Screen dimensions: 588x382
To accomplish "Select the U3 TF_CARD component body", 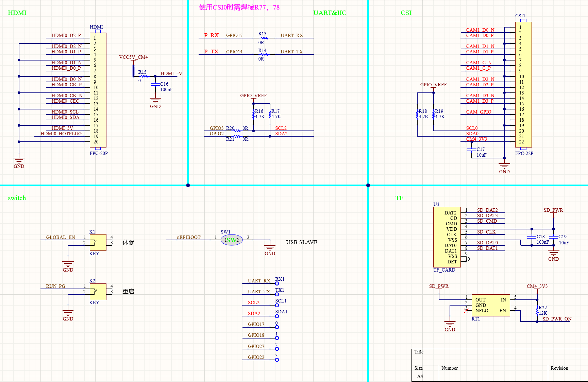I will pyautogui.click(x=447, y=237).
